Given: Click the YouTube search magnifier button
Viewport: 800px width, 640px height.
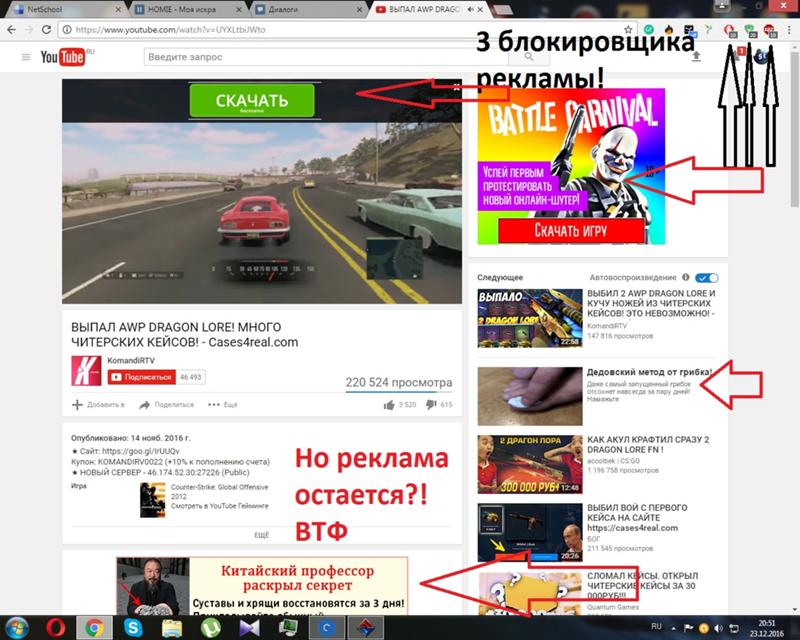Looking at the screenshot, I should point(529,57).
